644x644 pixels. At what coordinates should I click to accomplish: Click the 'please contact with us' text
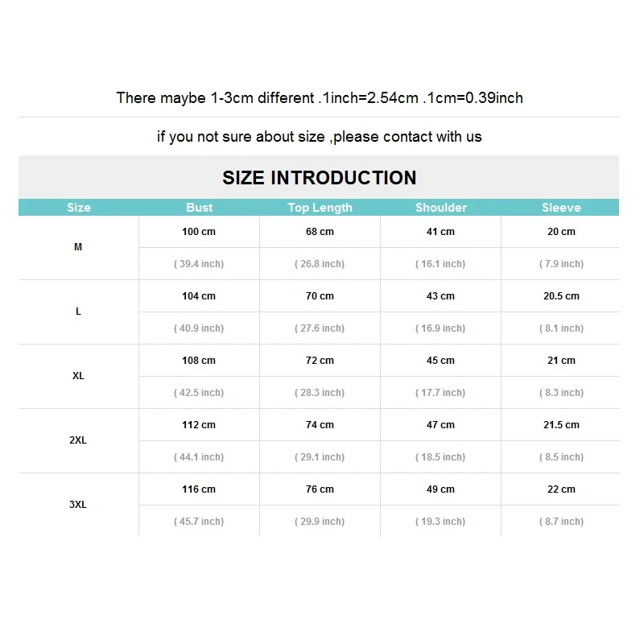tap(407, 137)
